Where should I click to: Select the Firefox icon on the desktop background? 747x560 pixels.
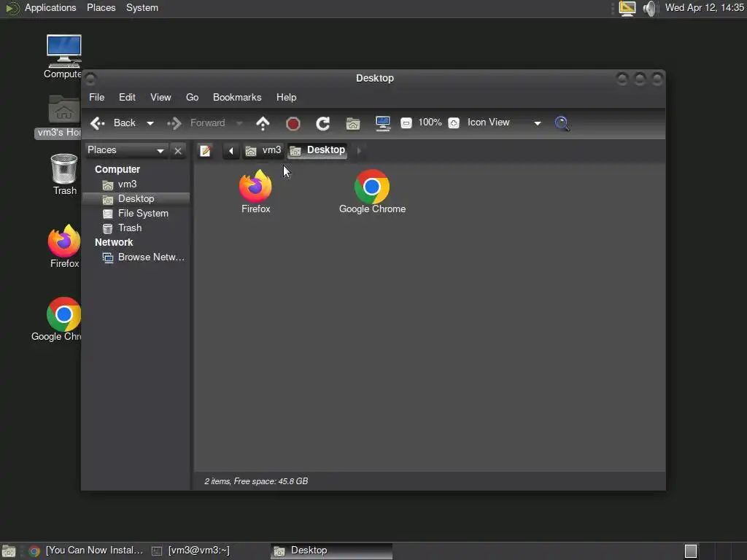pos(64,246)
